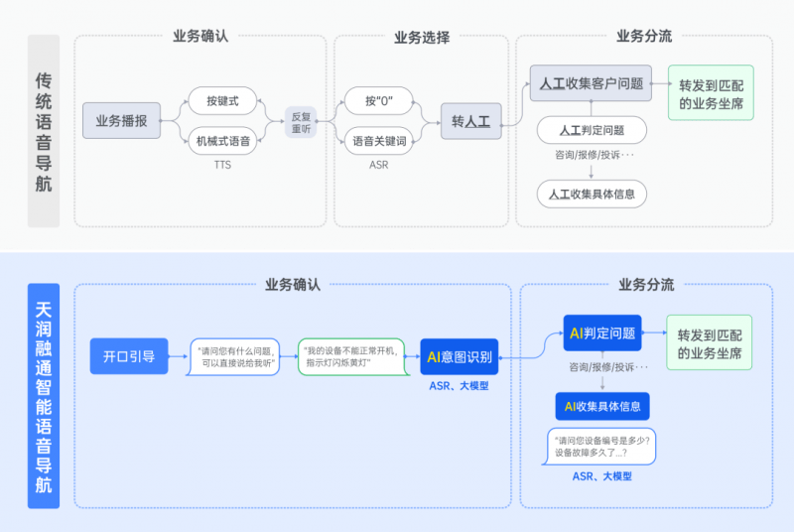Select the 语音关键词 rounded node
The width and height of the screenshot is (794, 532).
coord(379,141)
